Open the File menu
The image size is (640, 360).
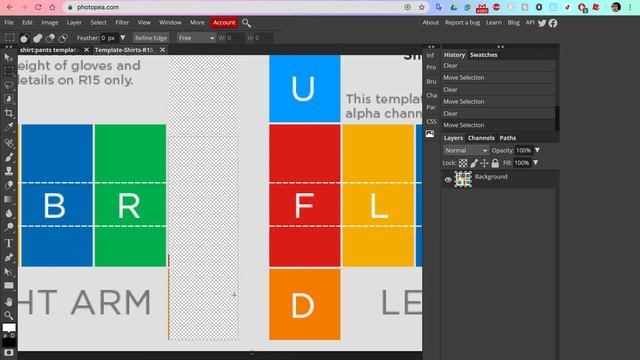pyautogui.click(x=9, y=22)
